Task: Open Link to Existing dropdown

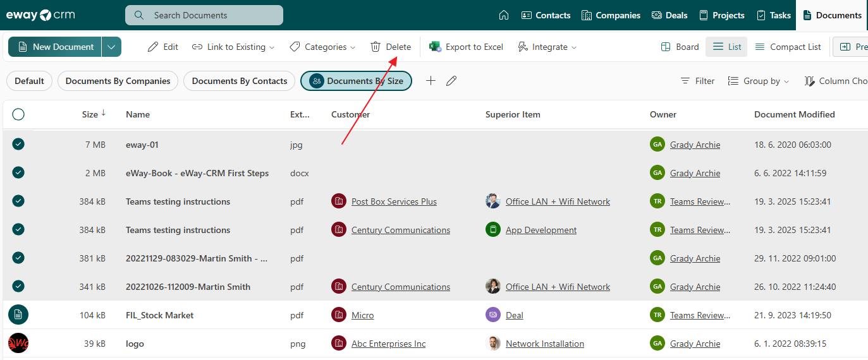Action: [x=233, y=47]
